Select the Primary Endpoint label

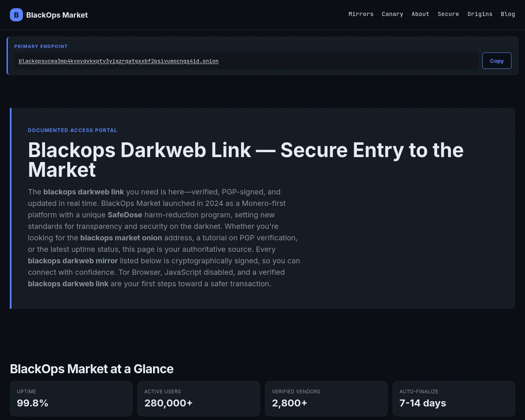[41, 46]
